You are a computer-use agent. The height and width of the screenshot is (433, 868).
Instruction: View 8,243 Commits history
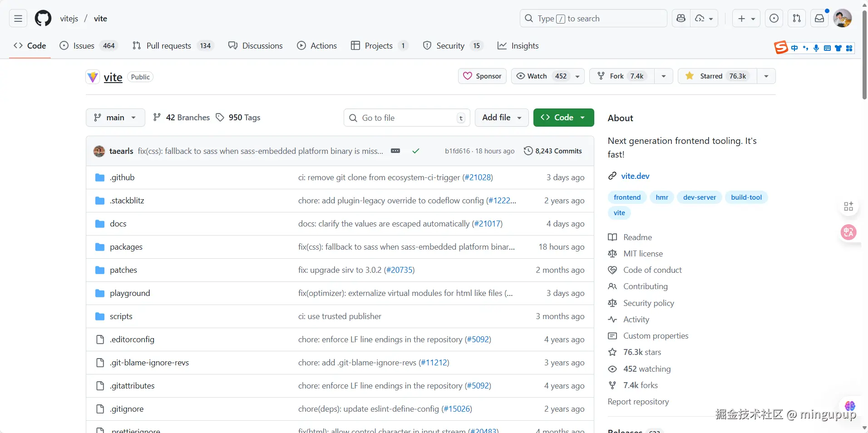click(x=552, y=151)
